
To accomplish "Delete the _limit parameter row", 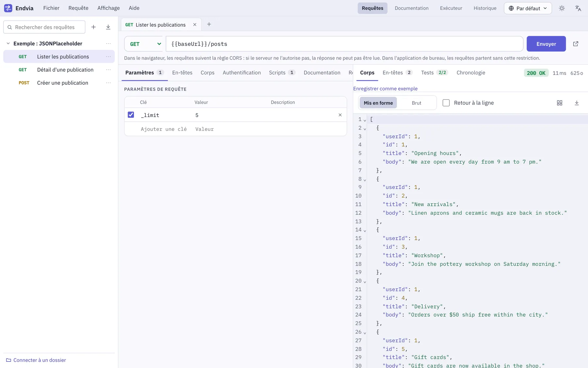I will click(x=340, y=115).
